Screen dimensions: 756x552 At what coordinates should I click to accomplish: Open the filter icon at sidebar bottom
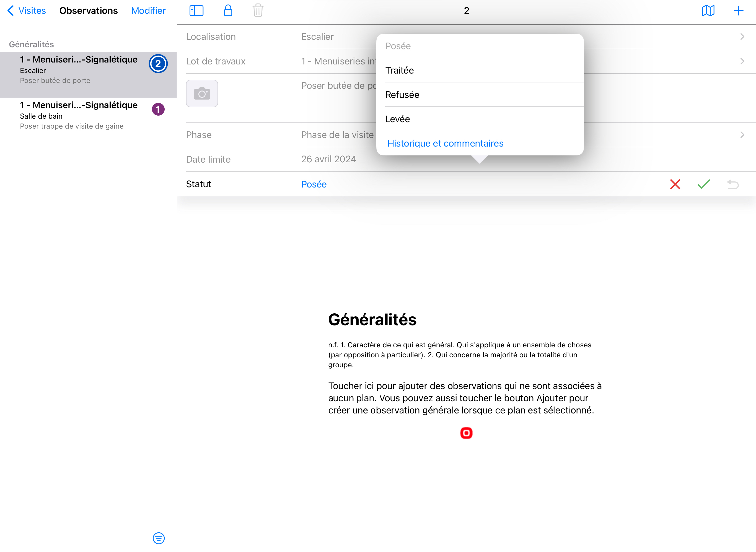(159, 538)
